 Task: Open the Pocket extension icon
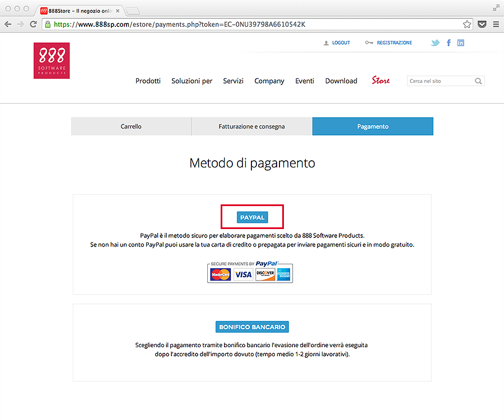point(482,24)
